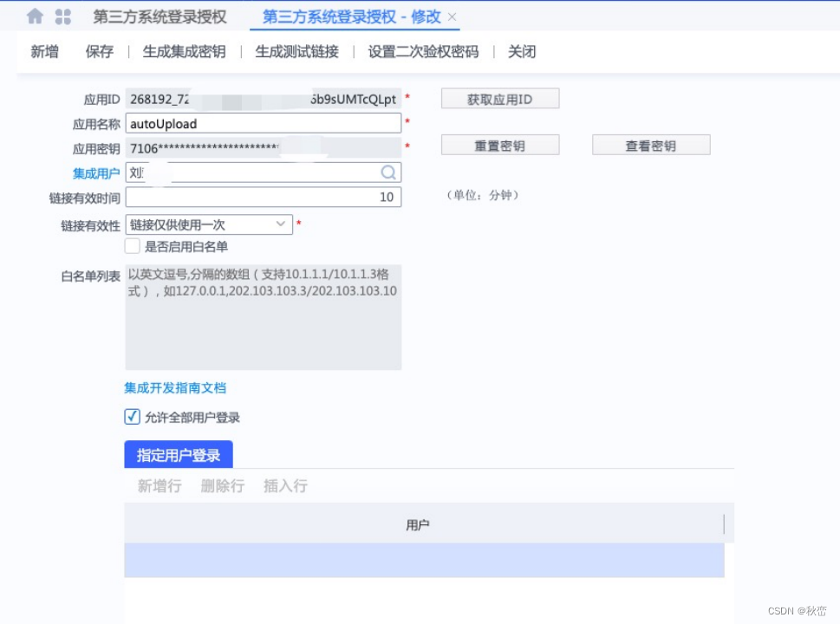
Task: Open the four-dot app grid menu
Action: pyautogui.click(x=62, y=16)
